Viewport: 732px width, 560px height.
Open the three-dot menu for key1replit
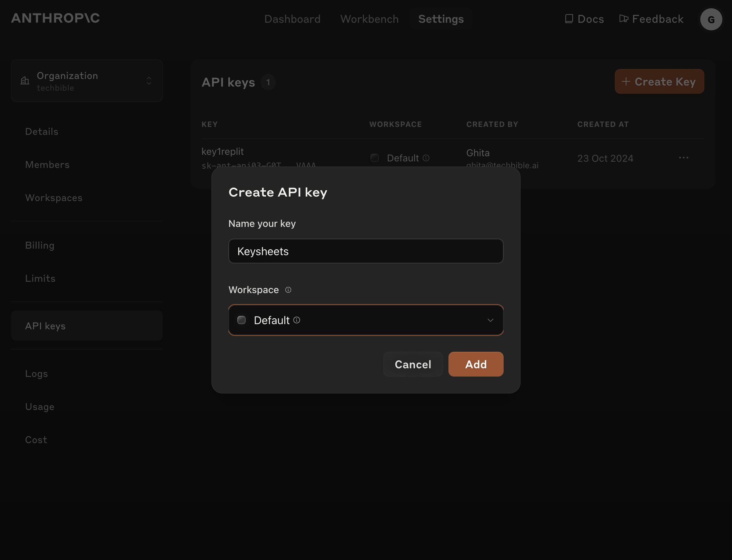[x=683, y=158]
